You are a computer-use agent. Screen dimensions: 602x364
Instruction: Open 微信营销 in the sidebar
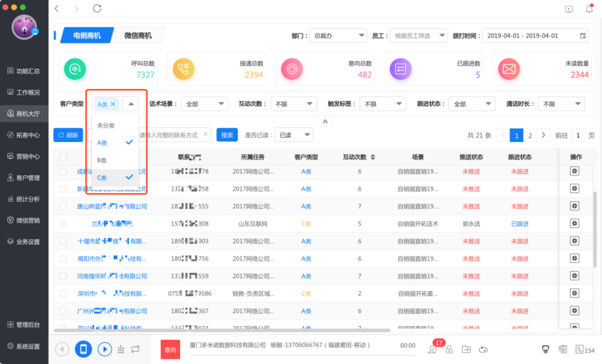[24, 220]
